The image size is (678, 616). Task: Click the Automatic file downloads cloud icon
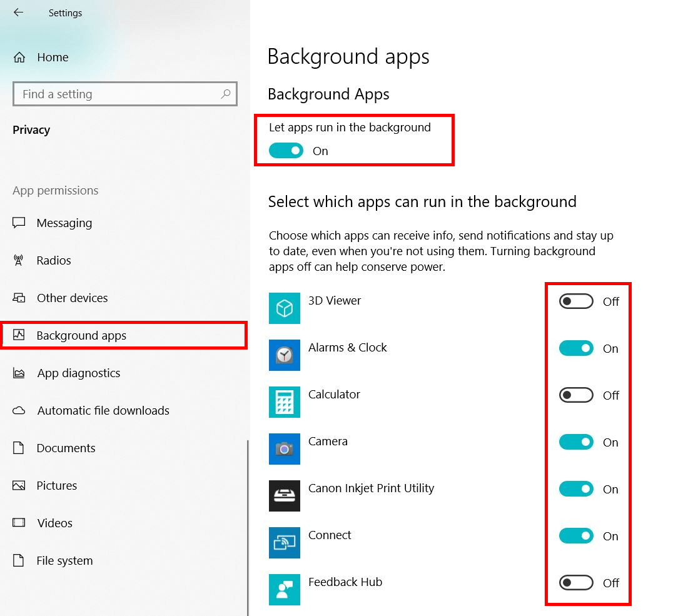pyautogui.click(x=19, y=410)
